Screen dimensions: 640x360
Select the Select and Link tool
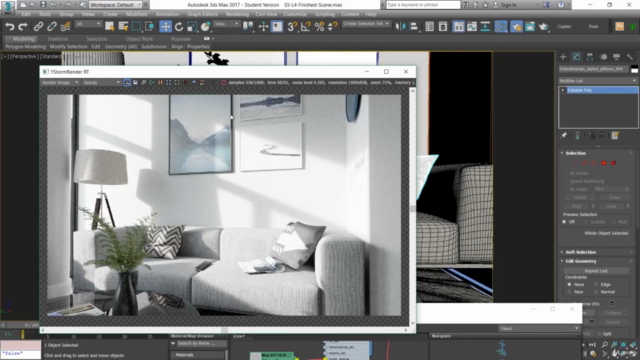38,27
